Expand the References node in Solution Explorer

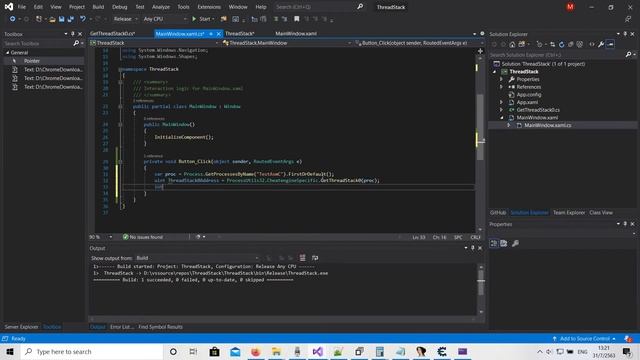point(502,87)
